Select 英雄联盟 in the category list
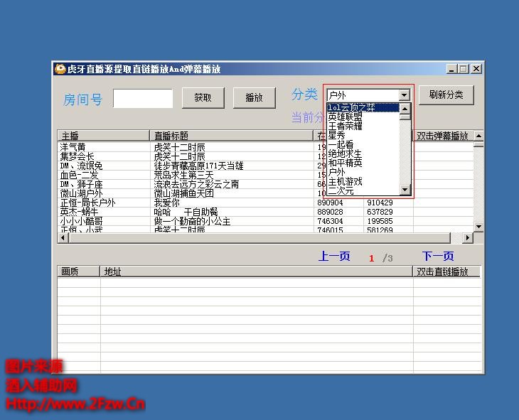 tap(363, 117)
